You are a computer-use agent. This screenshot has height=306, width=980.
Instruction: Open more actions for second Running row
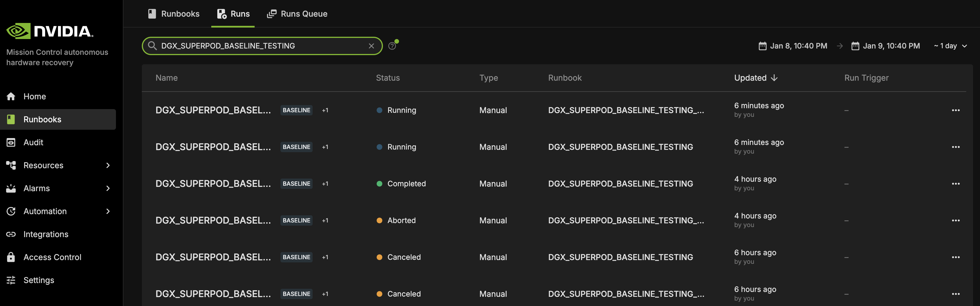pyautogui.click(x=956, y=147)
